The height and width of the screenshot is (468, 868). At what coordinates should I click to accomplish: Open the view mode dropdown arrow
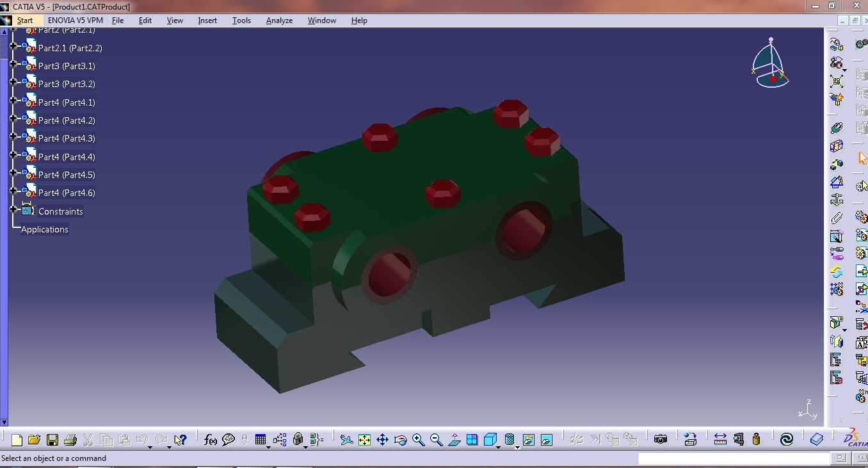(517, 446)
